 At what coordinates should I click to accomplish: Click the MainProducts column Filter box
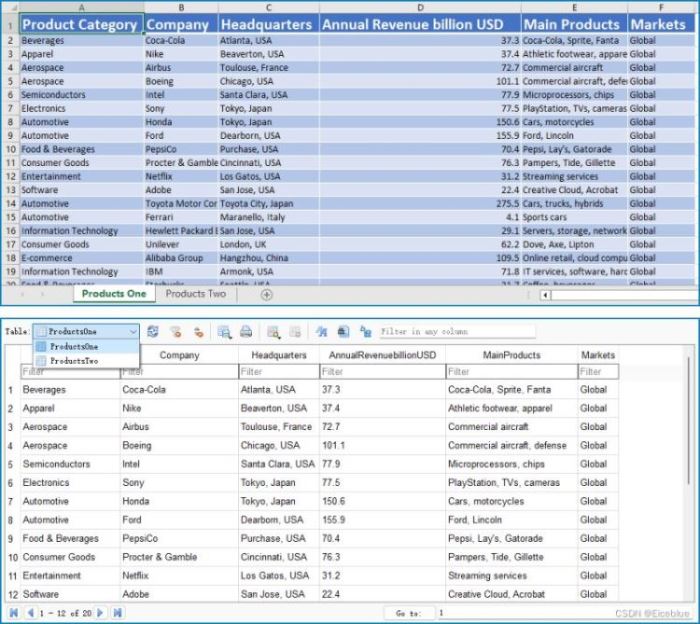pos(512,372)
